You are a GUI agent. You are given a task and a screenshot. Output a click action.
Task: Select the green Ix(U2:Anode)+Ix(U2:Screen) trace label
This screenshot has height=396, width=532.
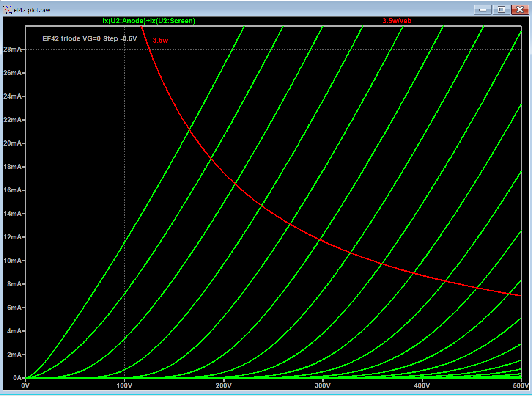tap(149, 21)
